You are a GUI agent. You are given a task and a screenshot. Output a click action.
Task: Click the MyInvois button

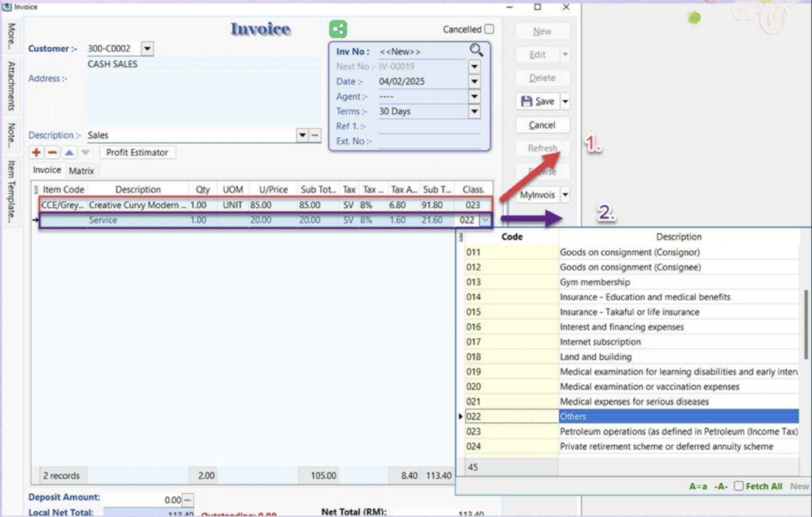click(x=538, y=195)
